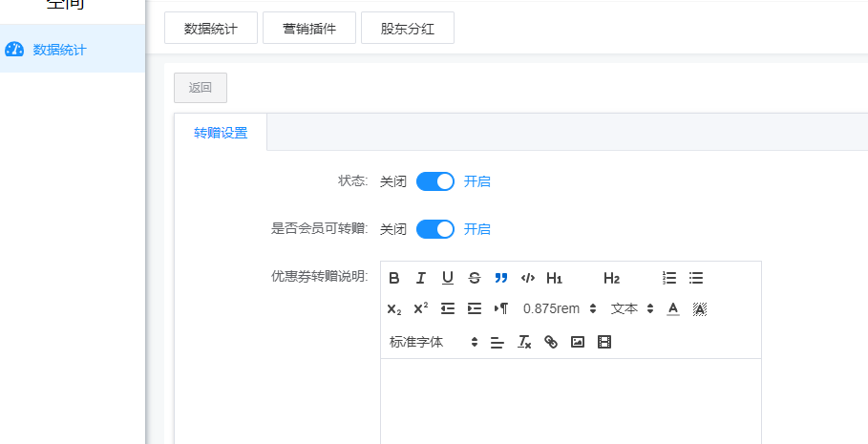The image size is (868, 444).
Task: Switch to the 营销插件 tab
Action: [x=309, y=29]
